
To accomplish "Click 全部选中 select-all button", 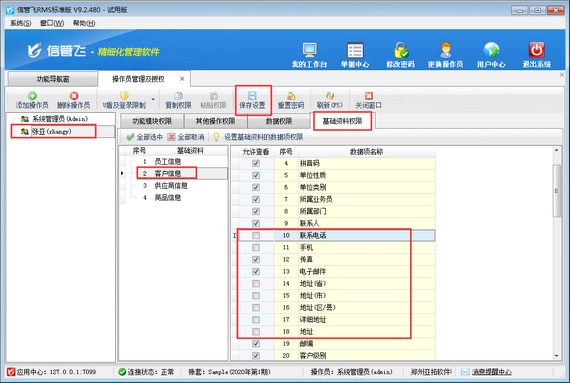I will pyautogui.click(x=145, y=137).
